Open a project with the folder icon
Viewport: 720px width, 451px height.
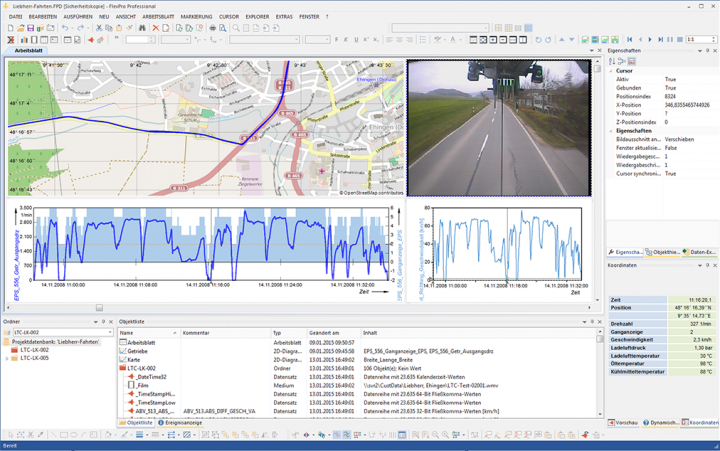(21, 28)
